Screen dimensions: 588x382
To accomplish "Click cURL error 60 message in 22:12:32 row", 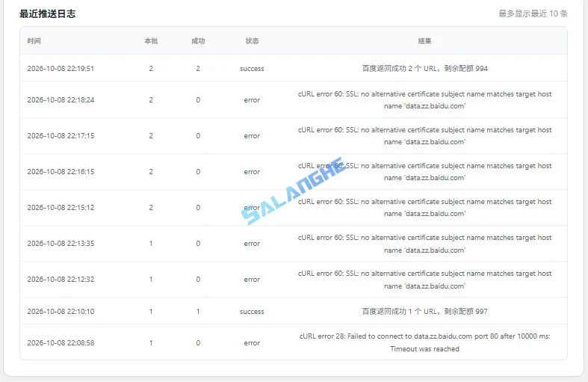I will tap(424, 280).
